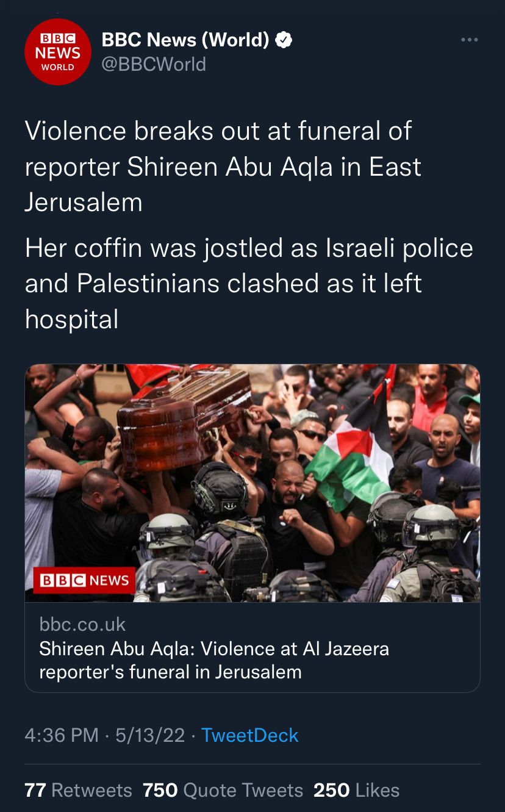Click the Retweets label text
This screenshot has width=505, height=812.
click(92, 791)
